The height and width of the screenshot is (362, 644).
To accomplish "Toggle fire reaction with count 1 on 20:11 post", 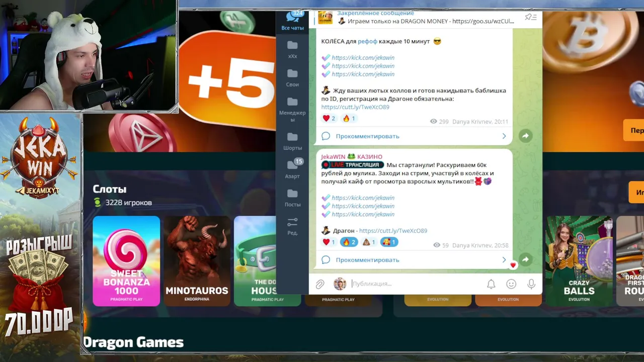I will pyautogui.click(x=349, y=118).
